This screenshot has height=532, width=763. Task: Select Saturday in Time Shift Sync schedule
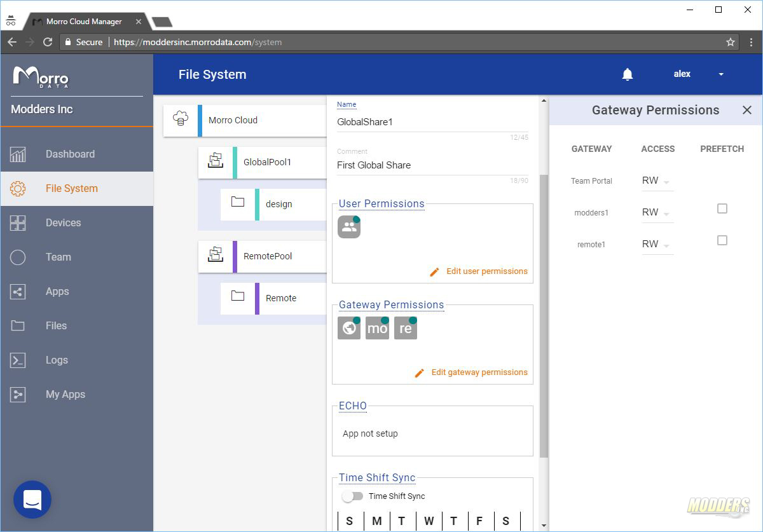tap(505, 521)
